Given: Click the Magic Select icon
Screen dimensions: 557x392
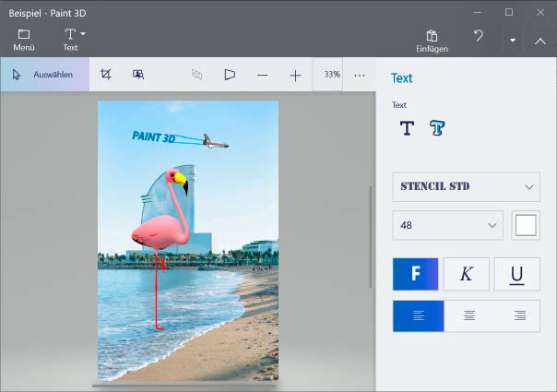Looking at the screenshot, I should click(x=138, y=75).
